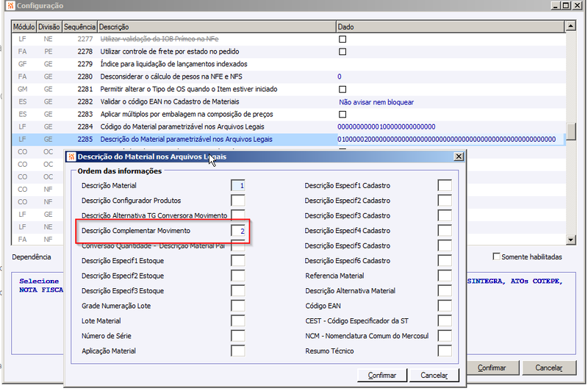The height and width of the screenshot is (391, 588).
Task: Click the Descrição Especif1 Estoque field
Action: coord(237,260)
